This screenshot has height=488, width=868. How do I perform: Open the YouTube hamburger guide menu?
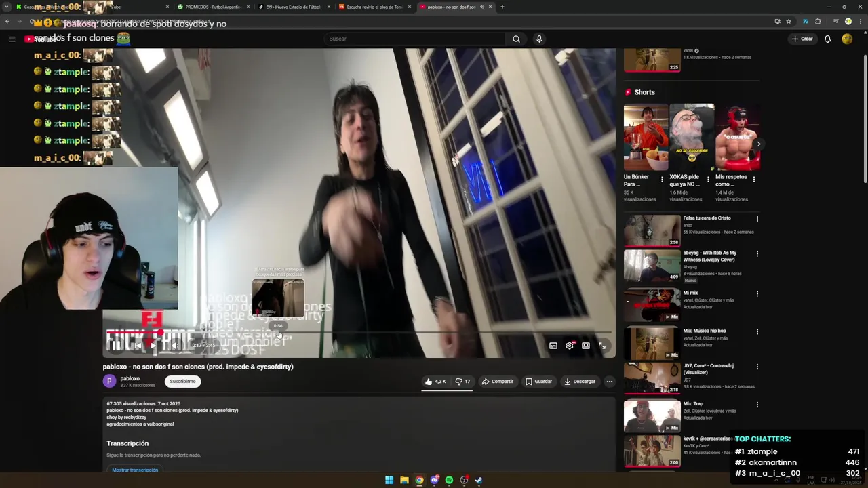click(12, 39)
